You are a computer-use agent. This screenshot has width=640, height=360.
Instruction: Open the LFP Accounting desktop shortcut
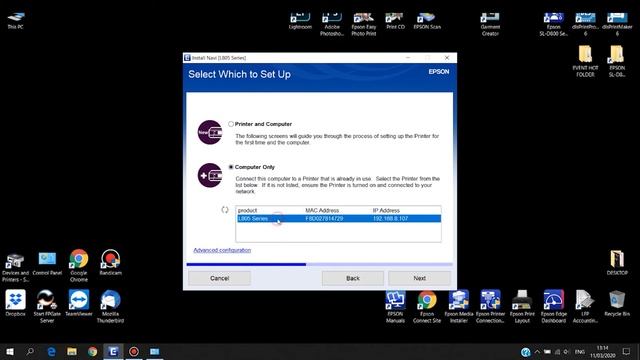click(585, 307)
